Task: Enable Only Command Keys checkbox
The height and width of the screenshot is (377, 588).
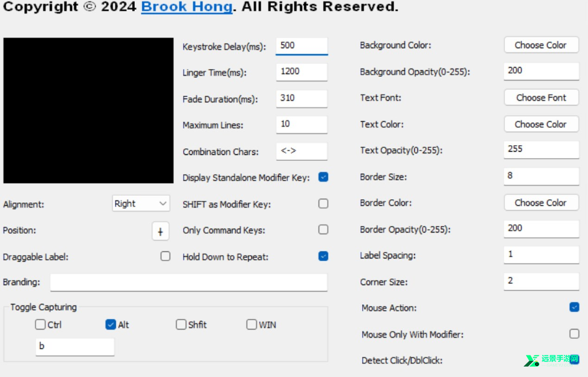Action: [323, 230]
